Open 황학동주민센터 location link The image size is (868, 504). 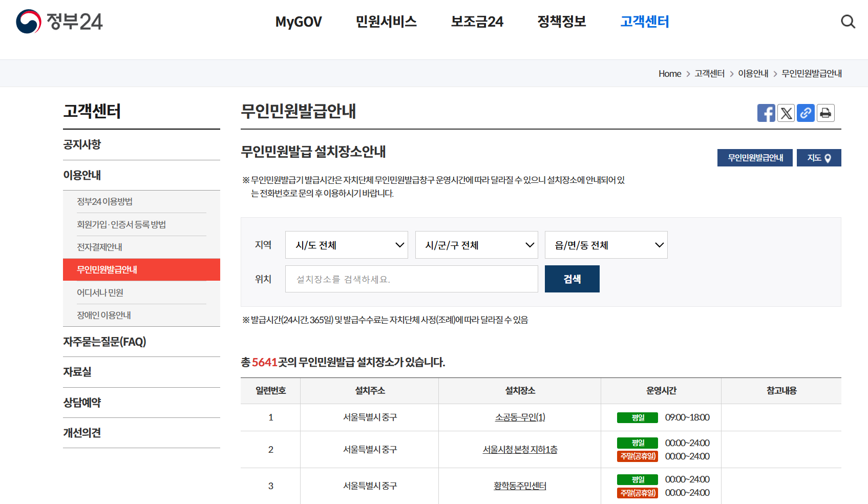pyautogui.click(x=520, y=486)
